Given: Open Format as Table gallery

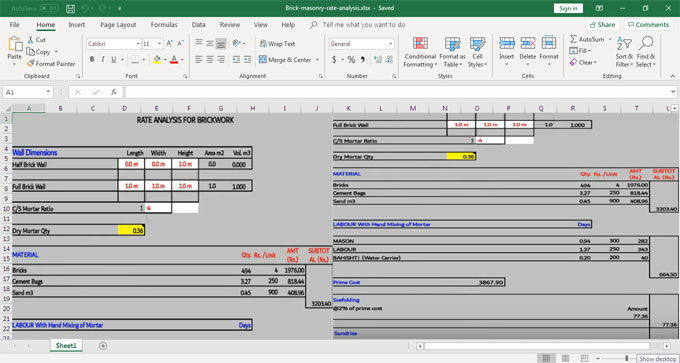Looking at the screenshot, I should click(452, 52).
